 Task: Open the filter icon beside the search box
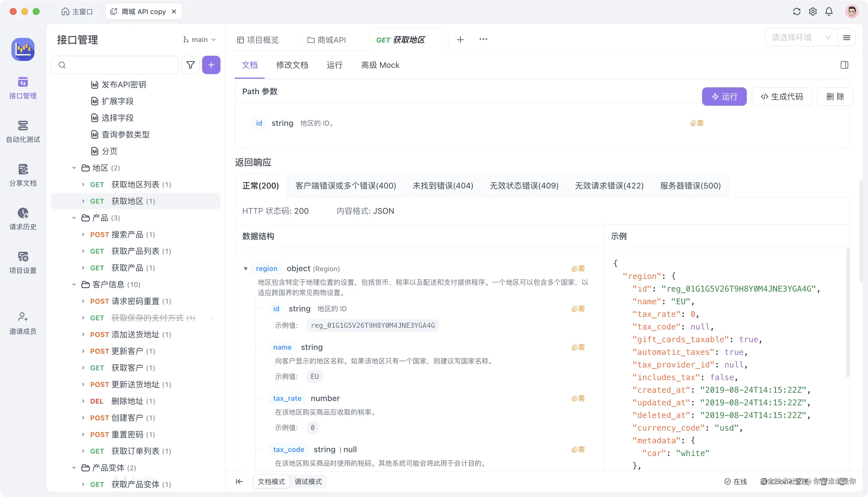[190, 65]
